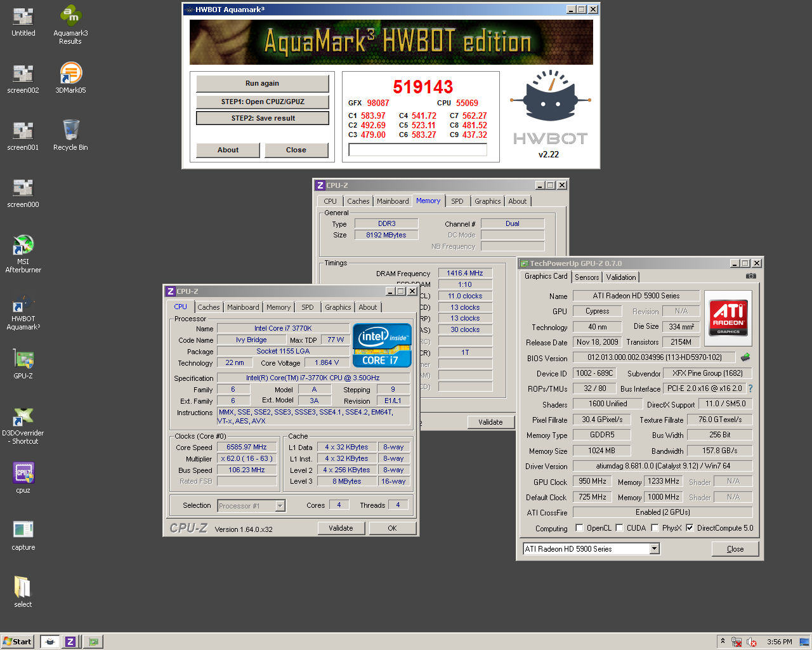Click the Close button in GPU-Z
Screen dimensions: 812x650
pos(735,549)
